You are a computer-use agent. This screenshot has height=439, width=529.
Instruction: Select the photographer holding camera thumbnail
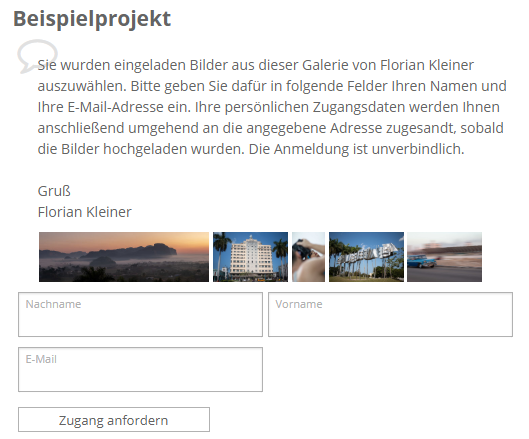[x=308, y=257]
